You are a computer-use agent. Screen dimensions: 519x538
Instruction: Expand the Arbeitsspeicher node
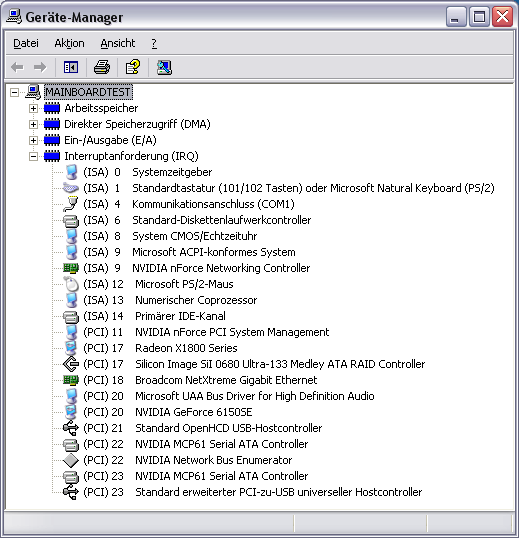33,108
